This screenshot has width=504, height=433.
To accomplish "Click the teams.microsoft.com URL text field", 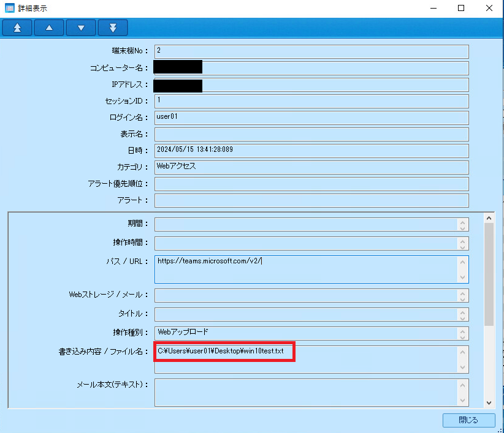I will point(307,269).
